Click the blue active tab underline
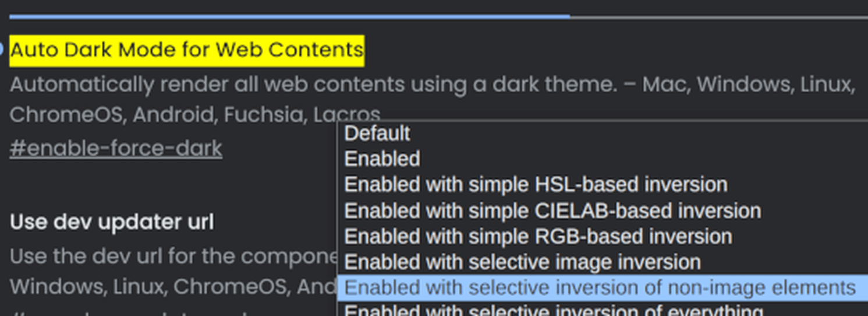The height and width of the screenshot is (316, 868). [290, 16]
